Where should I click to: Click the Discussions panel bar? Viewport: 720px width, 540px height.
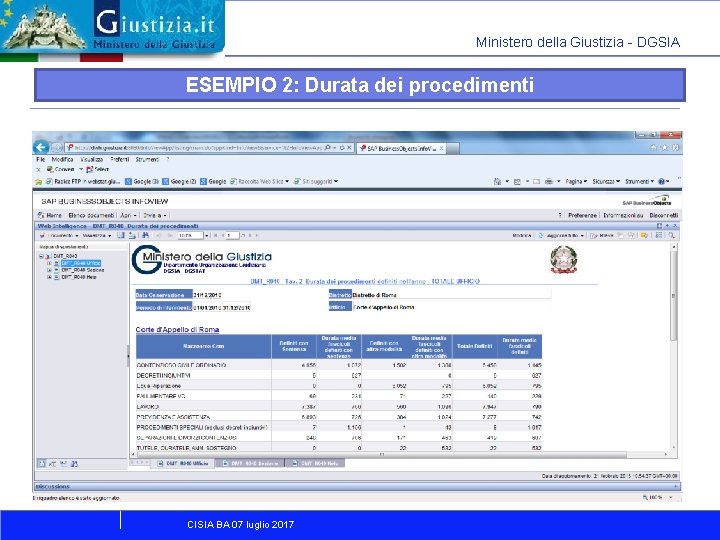click(358, 486)
